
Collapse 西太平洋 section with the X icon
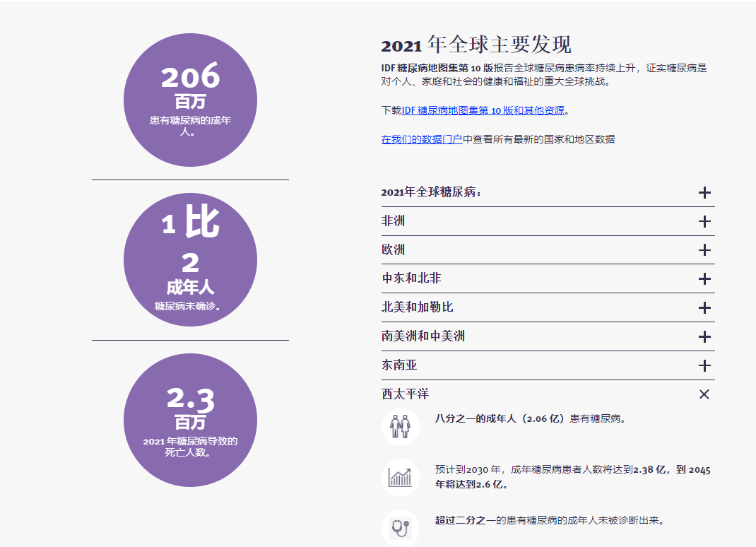[x=704, y=394]
